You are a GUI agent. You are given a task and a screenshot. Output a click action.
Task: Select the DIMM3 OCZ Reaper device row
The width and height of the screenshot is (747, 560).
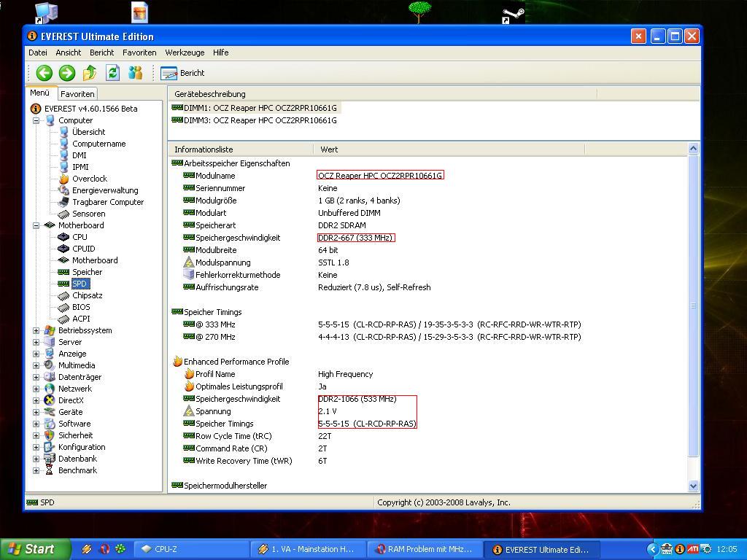[255, 120]
